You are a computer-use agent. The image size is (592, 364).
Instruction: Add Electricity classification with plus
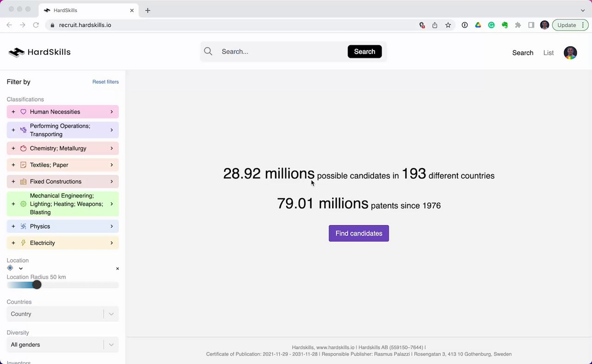tap(13, 243)
